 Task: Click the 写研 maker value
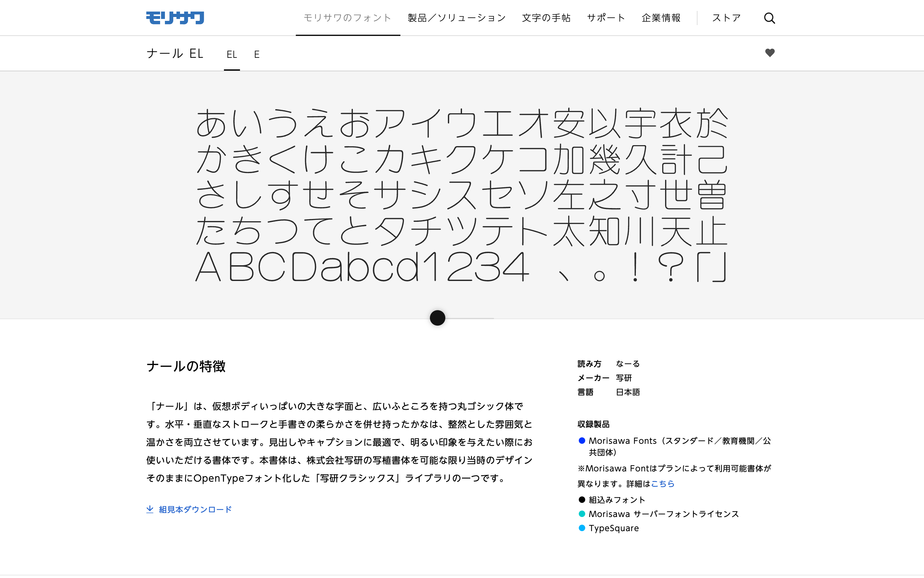(624, 378)
